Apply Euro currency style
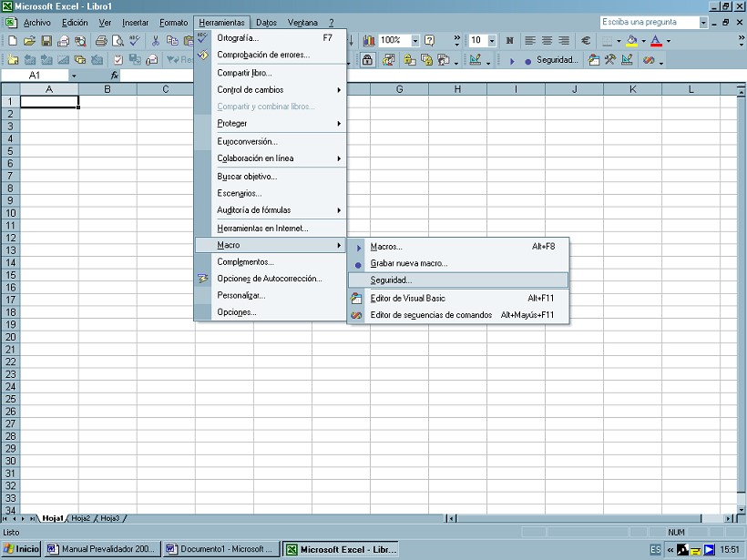This screenshot has height=560, width=747. tap(586, 41)
